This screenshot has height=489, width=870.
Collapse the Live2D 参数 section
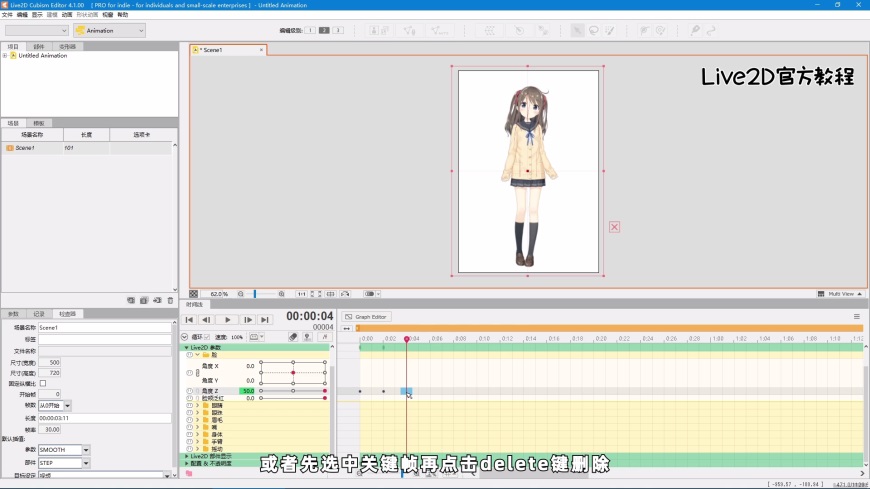(x=186, y=347)
